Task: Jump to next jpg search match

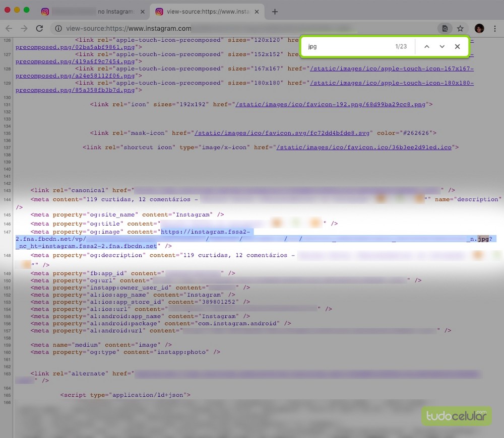Action: tap(442, 46)
